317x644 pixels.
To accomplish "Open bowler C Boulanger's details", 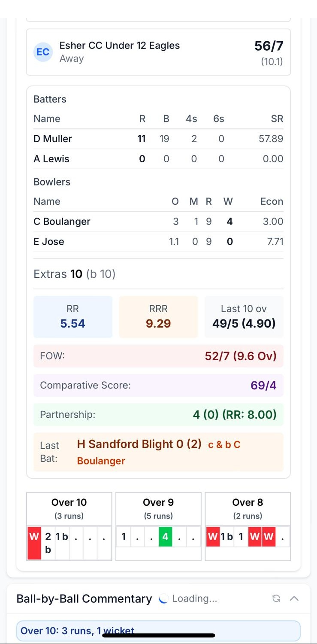I will tap(62, 222).
